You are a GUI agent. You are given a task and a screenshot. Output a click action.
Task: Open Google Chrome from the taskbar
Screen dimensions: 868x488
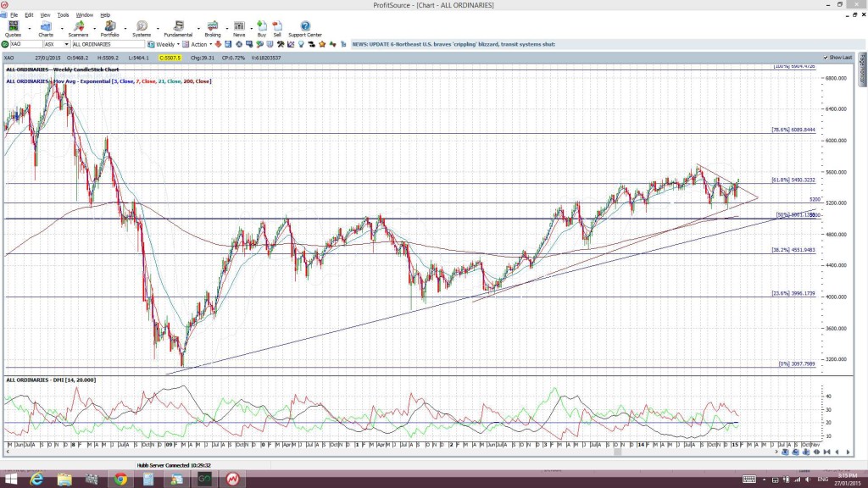point(120,480)
